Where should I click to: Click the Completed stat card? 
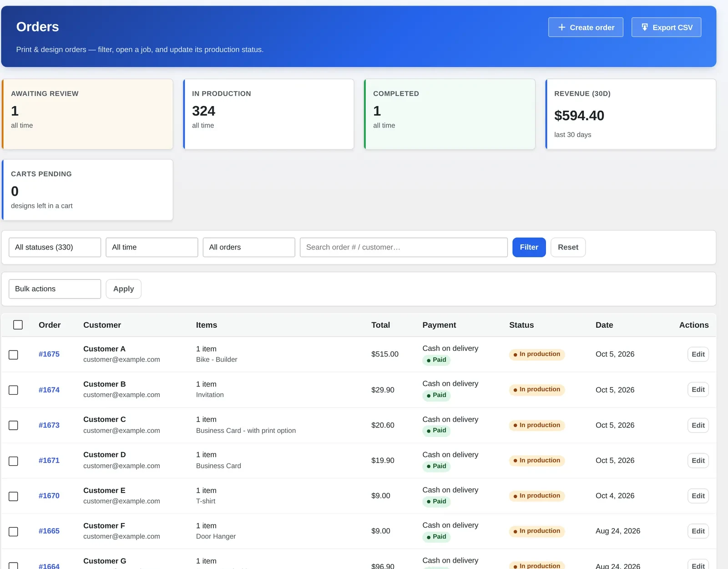[x=450, y=114]
